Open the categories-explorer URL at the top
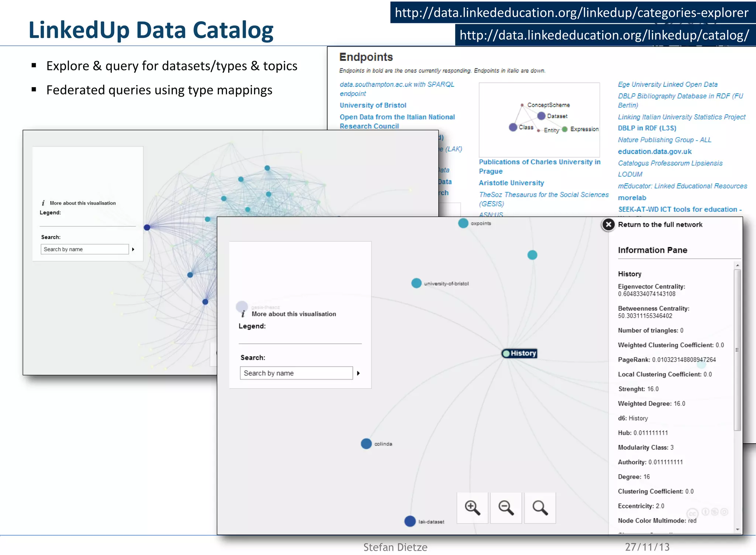Screen dimensions: 756x555 (571, 13)
